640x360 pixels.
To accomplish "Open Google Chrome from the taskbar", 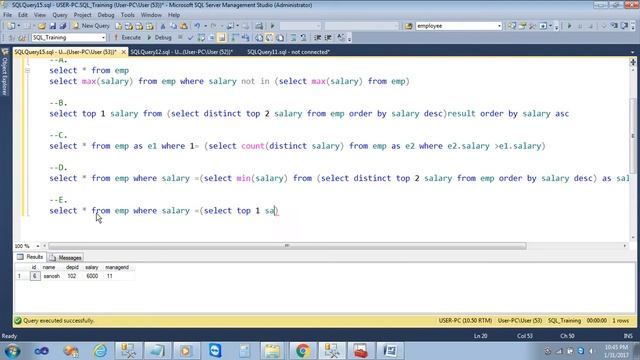I will [x=302, y=351].
